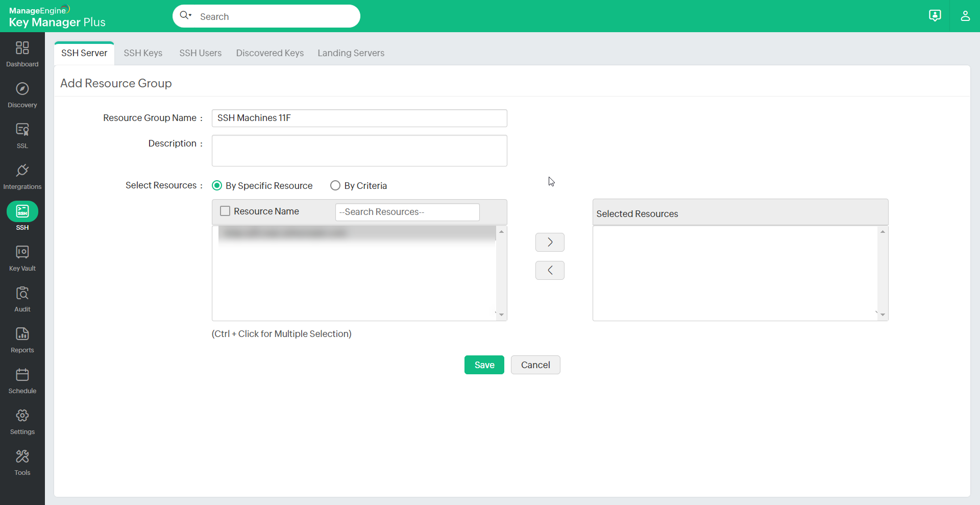Screen dimensions: 980x505
Task: Go to Reports section
Action: tap(22, 339)
